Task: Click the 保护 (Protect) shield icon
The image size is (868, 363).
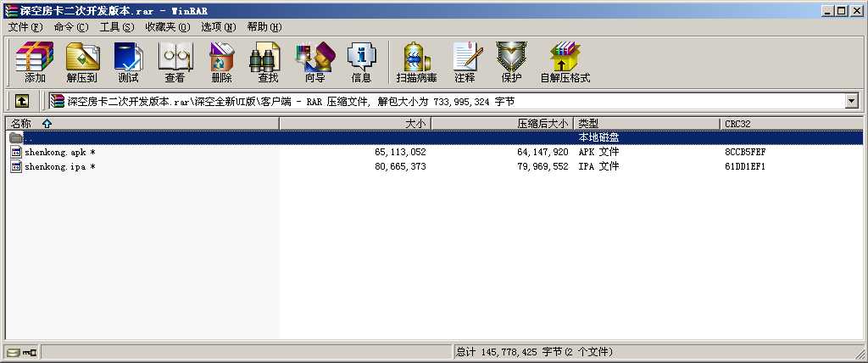Action: coord(511,62)
